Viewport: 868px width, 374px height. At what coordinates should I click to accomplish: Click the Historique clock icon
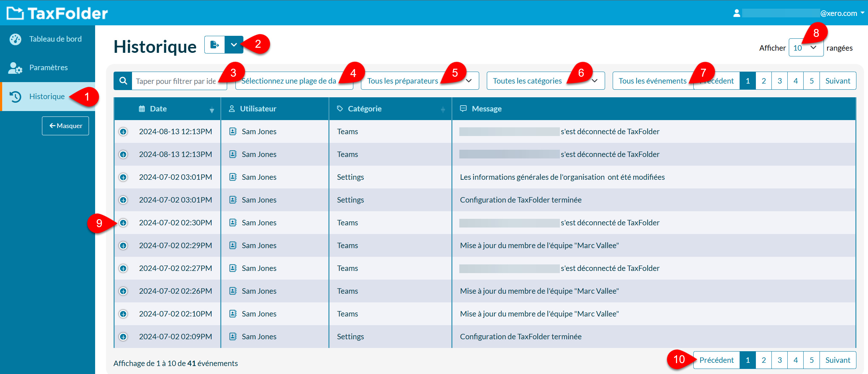15,97
